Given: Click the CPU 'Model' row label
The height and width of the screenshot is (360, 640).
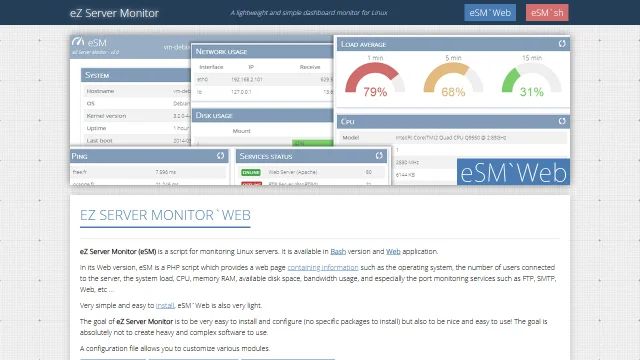Looking at the screenshot, I should (351, 138).
